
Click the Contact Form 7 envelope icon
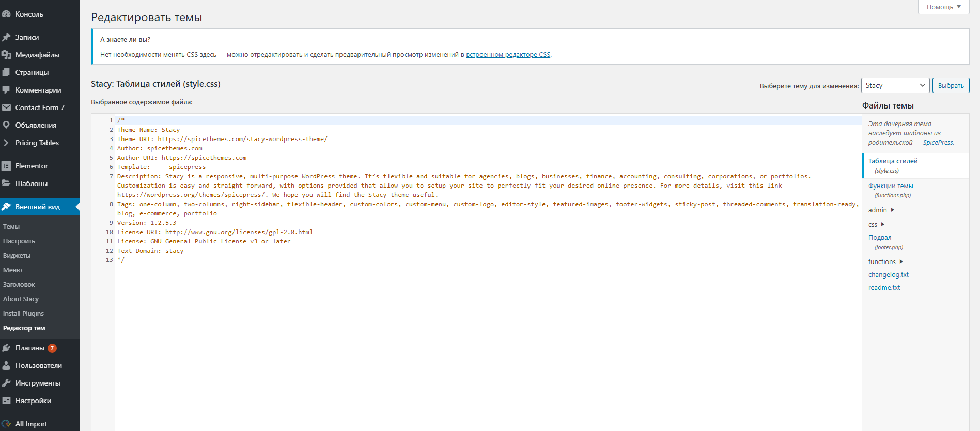(x=6, y=107)
